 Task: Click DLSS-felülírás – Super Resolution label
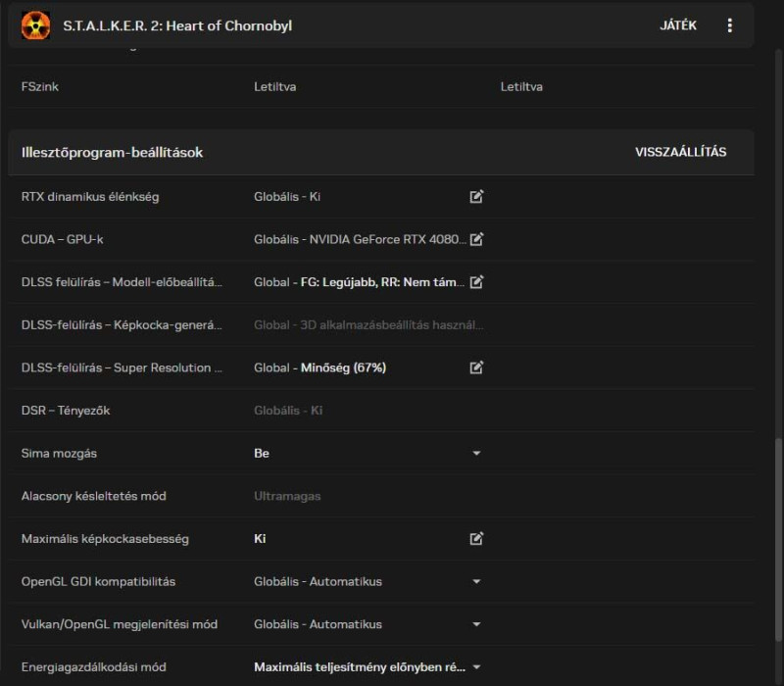click(x=122, y=367)
